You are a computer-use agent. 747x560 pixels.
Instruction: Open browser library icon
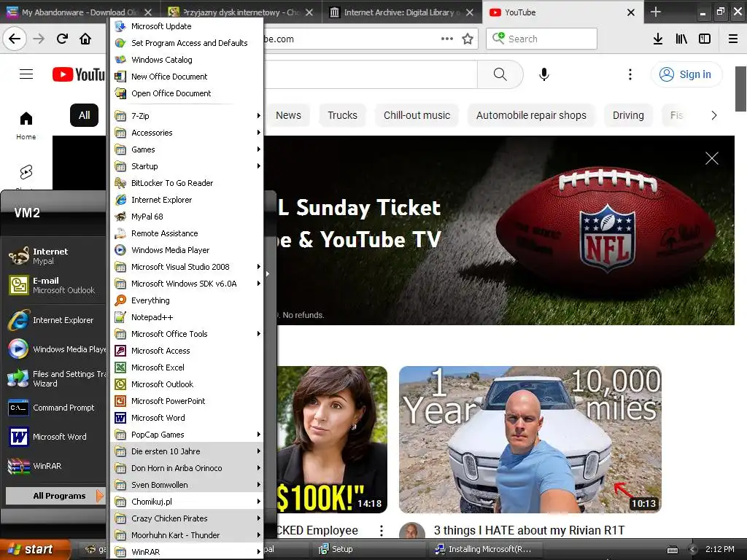pos(681,39)
